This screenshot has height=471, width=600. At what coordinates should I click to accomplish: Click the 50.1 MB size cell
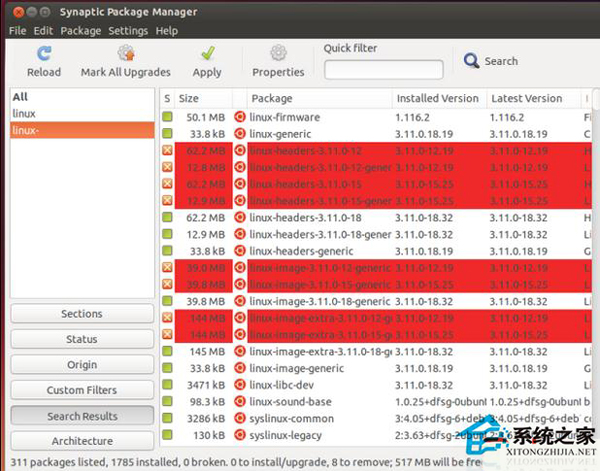(205, 117)
